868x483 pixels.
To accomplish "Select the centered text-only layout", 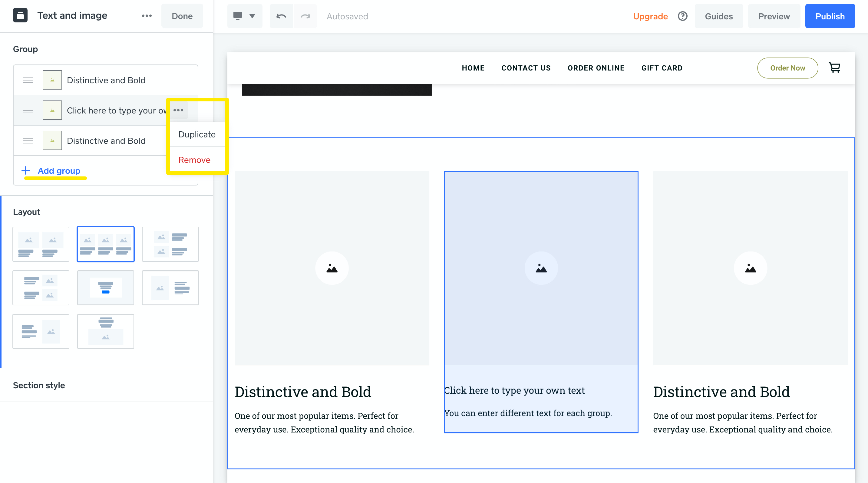I will point(105,287).
